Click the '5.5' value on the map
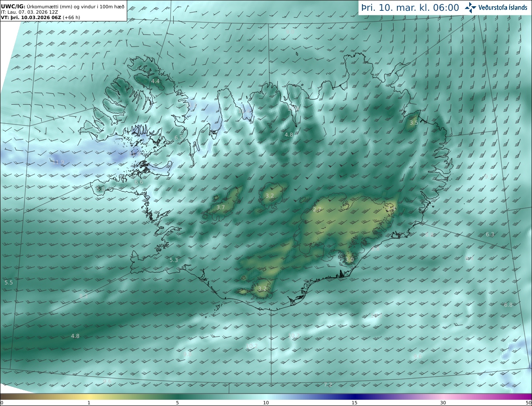This screenshot has height=406, width=532. click(9, 283)
